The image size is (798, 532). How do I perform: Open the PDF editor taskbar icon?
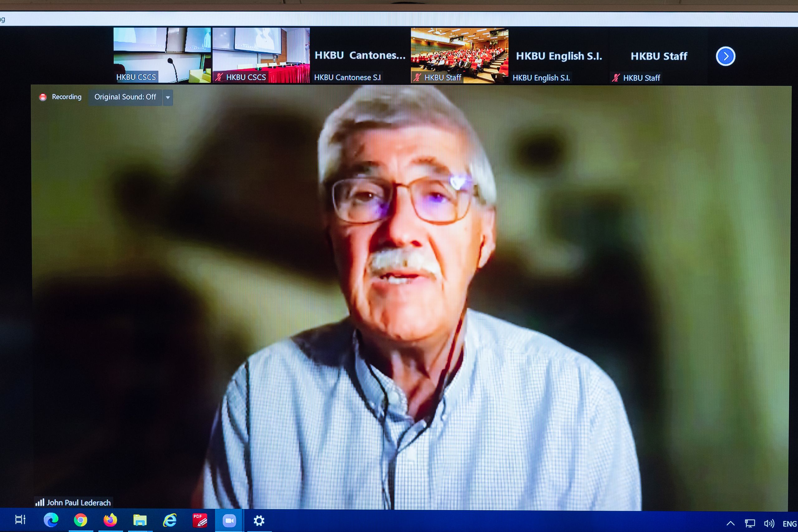[x=199, y=520]
